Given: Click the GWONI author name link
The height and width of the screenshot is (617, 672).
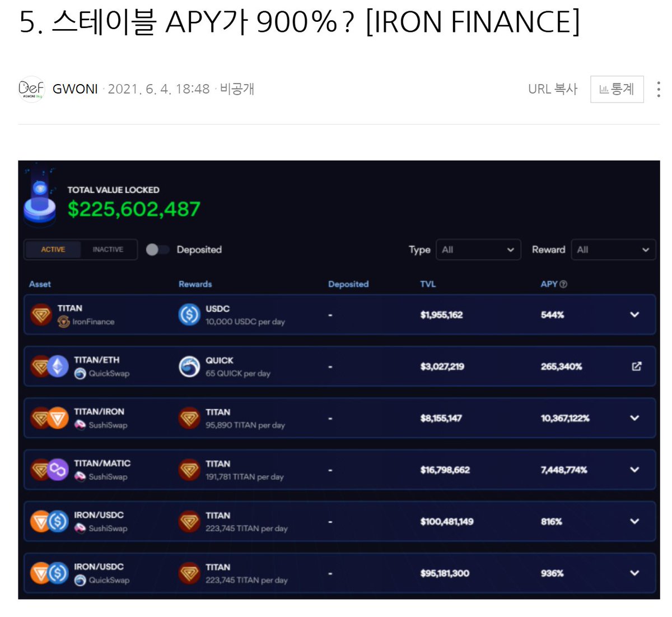Looking at the screenshot, I should pos(75,89).
